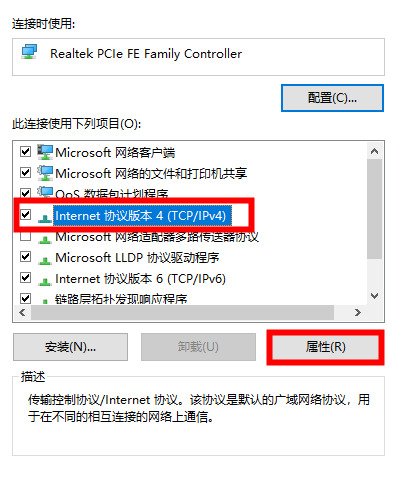This screenshot has width=397, height=480.
Task: Click the TCP/IPv6 protocol icon
Action: point(45,281)
